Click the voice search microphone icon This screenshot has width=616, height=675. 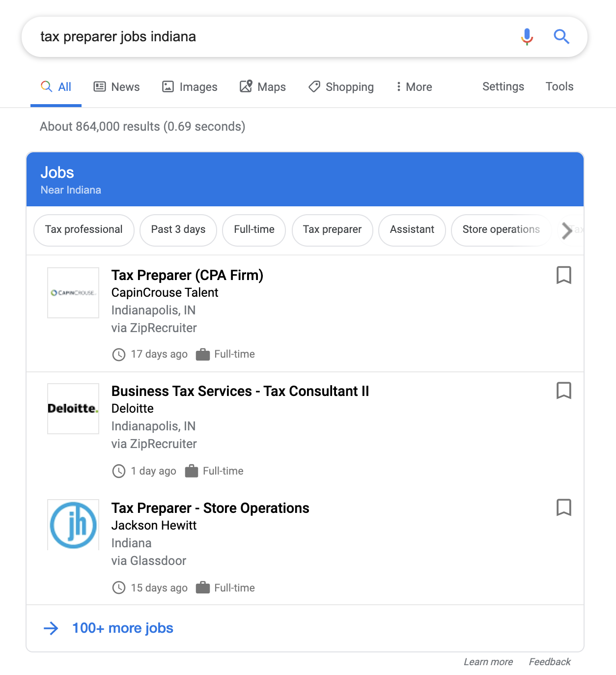point(527,37)
